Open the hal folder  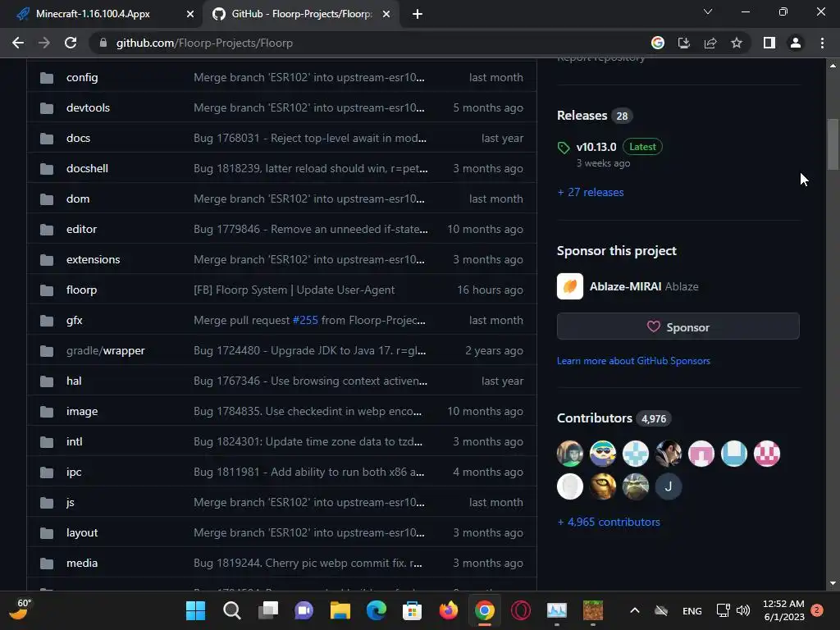pyautogui.click(x=74, y=381)
